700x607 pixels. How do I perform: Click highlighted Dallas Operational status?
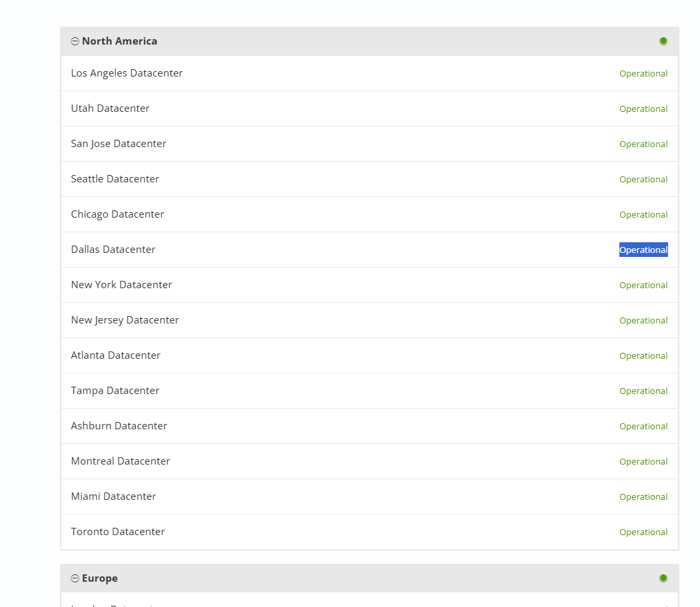click(x=643, y=250)
